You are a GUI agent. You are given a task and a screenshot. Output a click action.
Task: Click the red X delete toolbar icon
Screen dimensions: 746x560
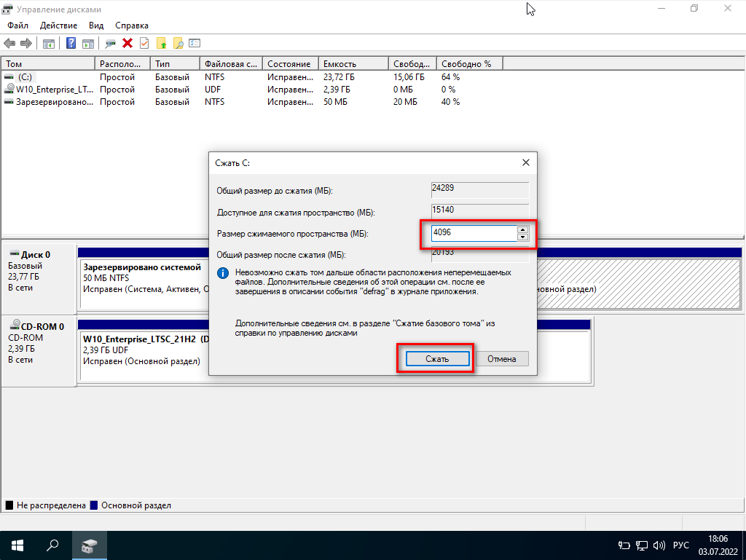click(x=127, y=44)
